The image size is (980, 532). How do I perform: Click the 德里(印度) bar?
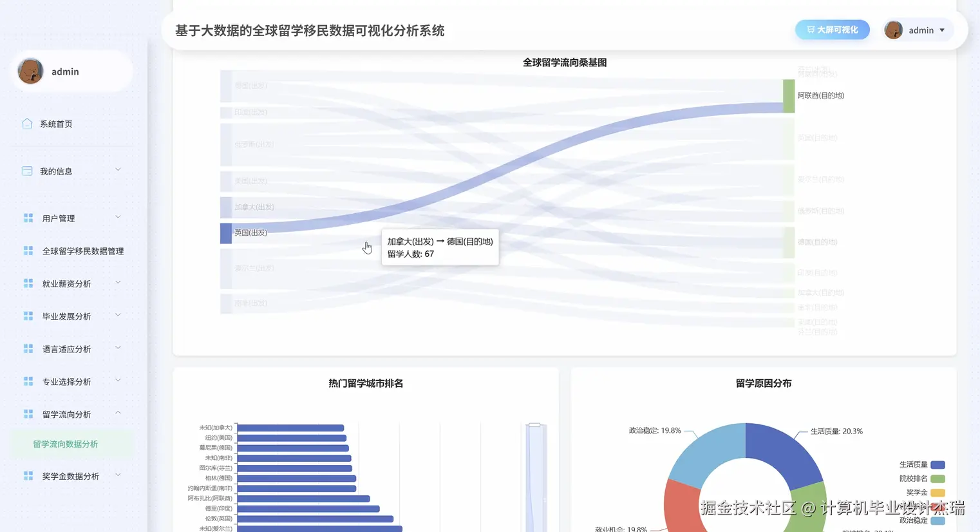point(308,508)
